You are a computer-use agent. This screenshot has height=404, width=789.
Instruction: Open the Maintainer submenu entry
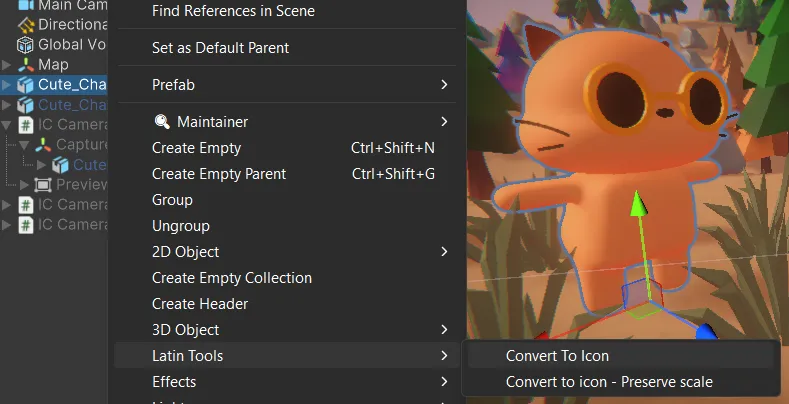(x=286, y=122)
